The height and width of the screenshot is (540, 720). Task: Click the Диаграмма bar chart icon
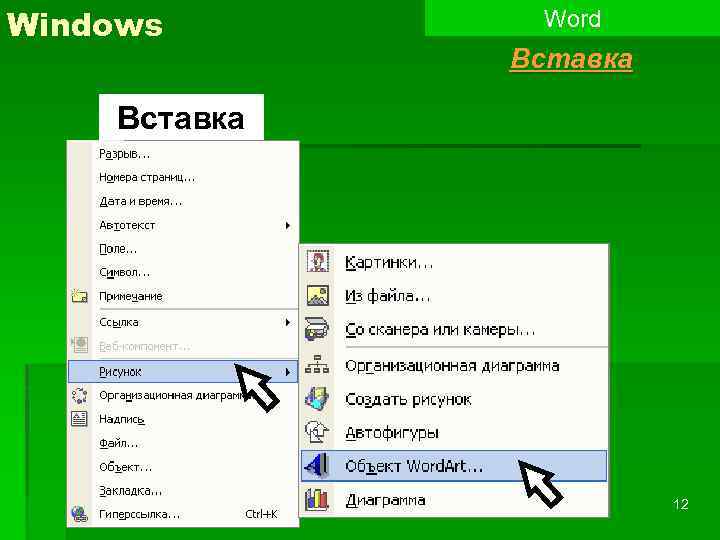[x=317, y=500]
